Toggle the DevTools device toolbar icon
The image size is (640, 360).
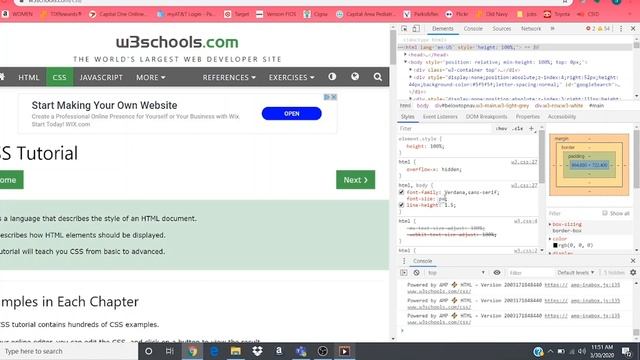(416, 29)
